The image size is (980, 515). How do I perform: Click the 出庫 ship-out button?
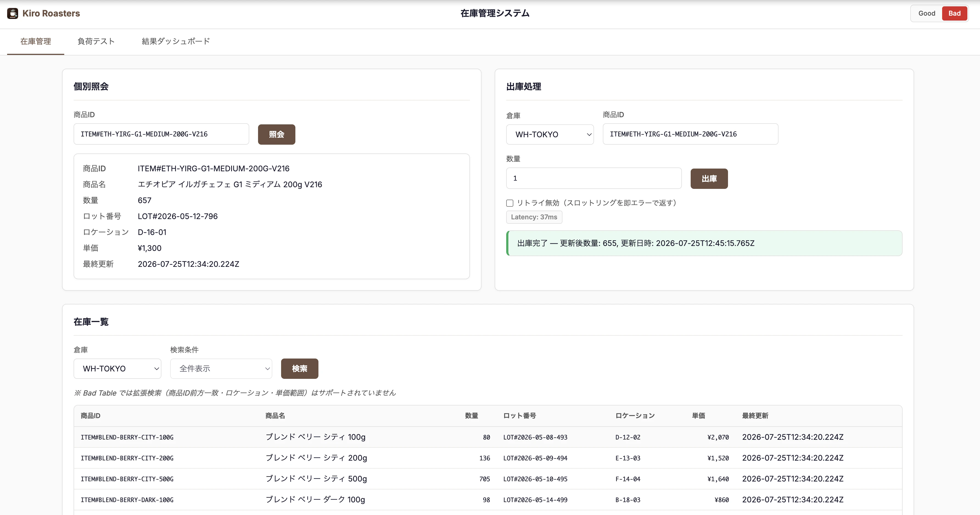pos(709,178)
